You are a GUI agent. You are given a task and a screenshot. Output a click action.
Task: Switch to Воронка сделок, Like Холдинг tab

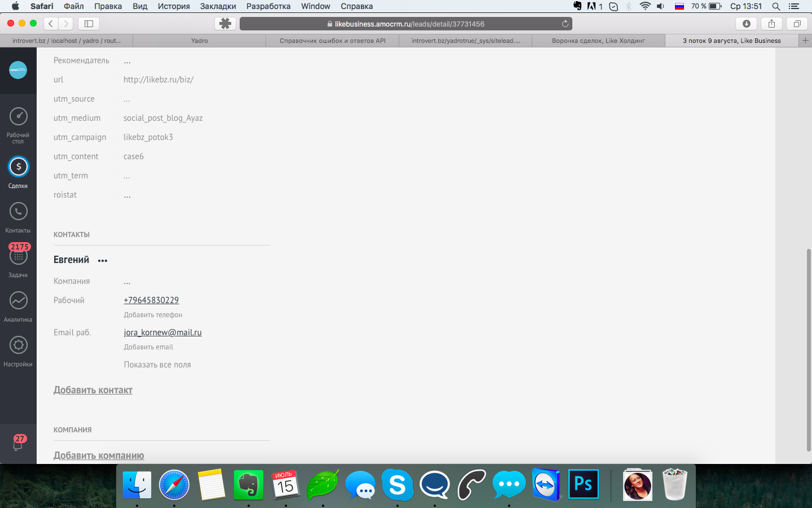tap(598, 41)
